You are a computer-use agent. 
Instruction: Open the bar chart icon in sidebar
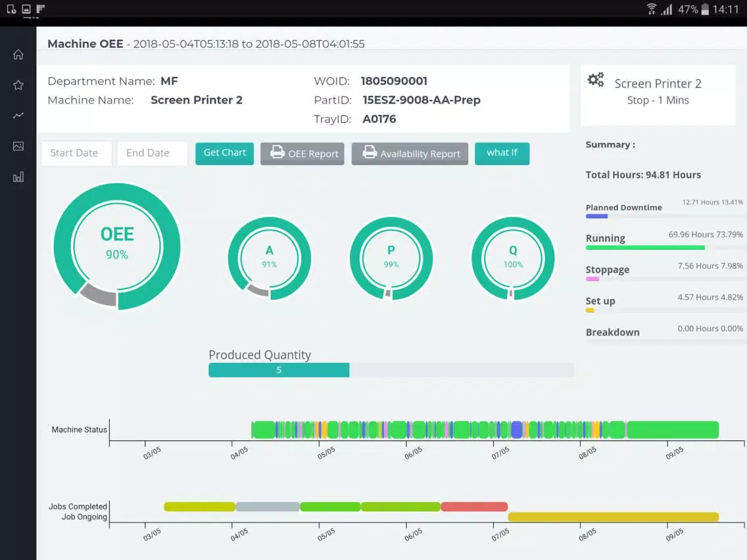tap(18, 177)
